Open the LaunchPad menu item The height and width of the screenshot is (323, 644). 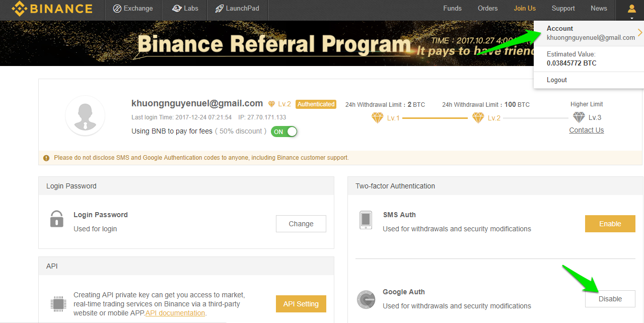[237, 9]
